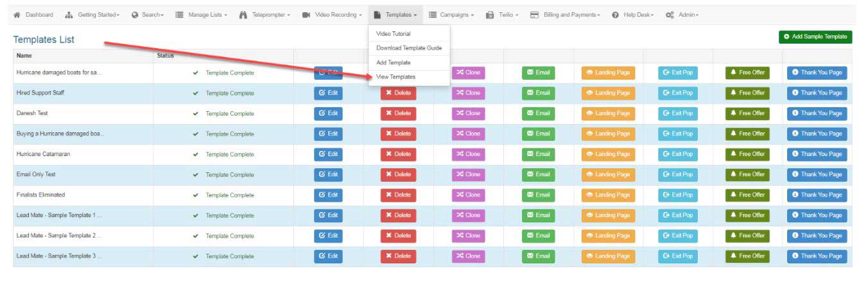
Task: Click the Help Desk question mark icon
Action: click(615, 15)
